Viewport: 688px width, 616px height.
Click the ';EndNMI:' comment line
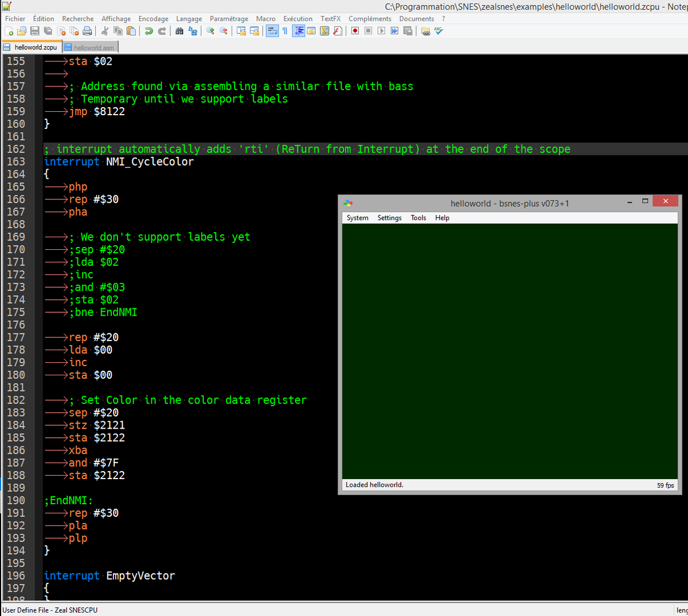point(68,500)
